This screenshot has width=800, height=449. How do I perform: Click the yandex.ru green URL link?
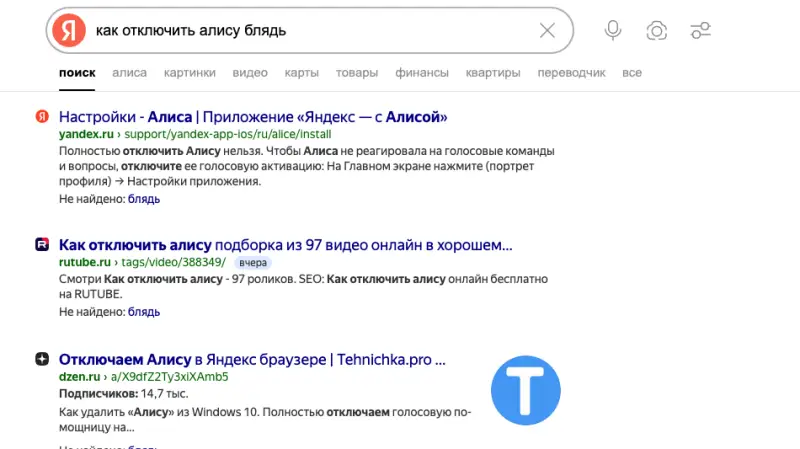pyautogui.click(x=87, y=133)
